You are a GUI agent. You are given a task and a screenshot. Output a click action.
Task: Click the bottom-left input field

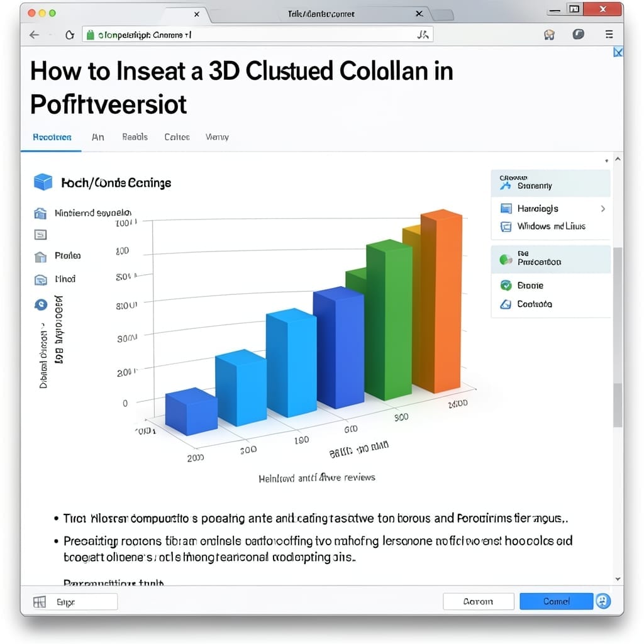tap(75, 602)
